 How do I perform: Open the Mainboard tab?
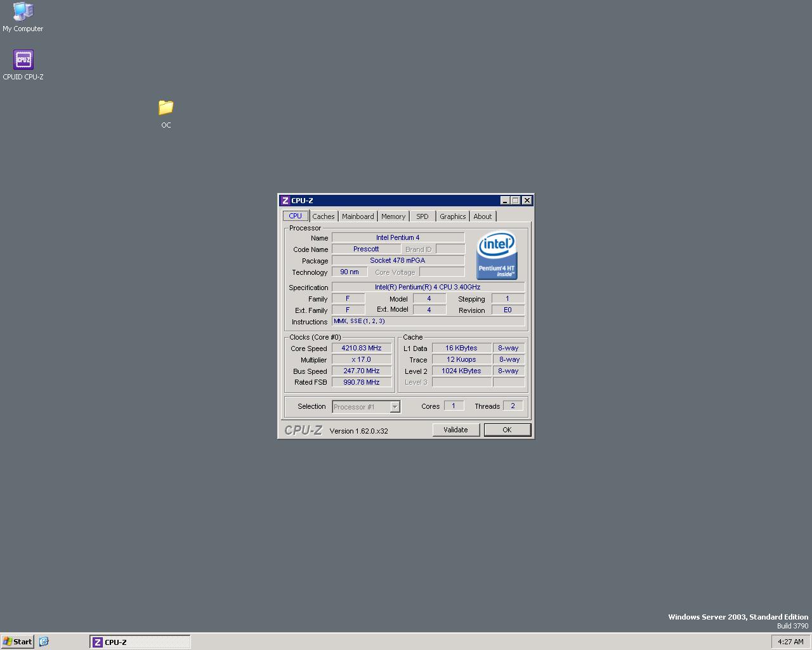(358, 216)
